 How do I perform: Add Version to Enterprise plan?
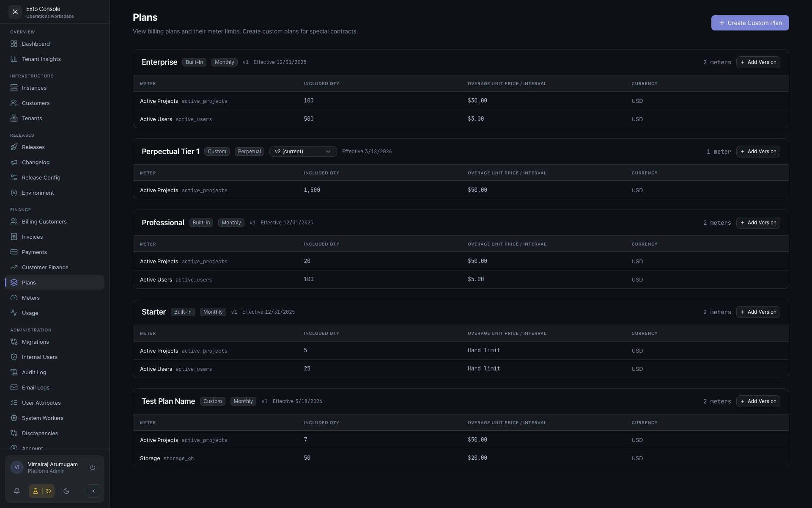click(x=758, y=62)
